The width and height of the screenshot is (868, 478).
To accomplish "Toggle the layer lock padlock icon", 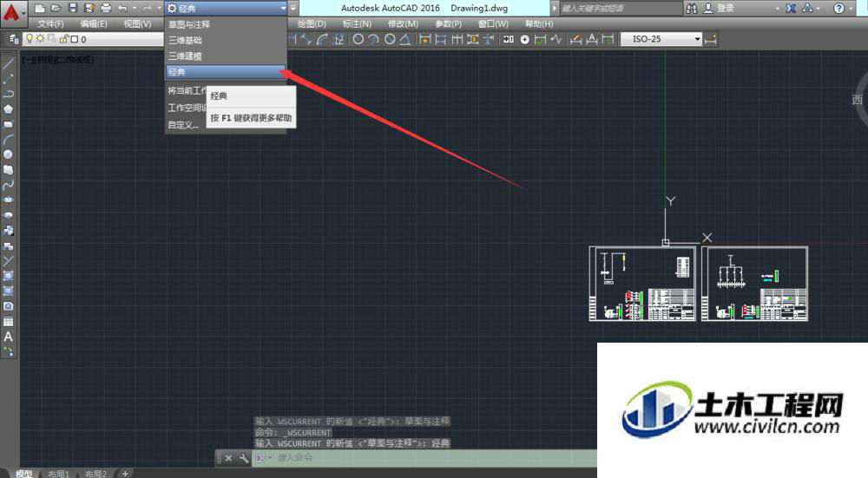I will 63,39.
